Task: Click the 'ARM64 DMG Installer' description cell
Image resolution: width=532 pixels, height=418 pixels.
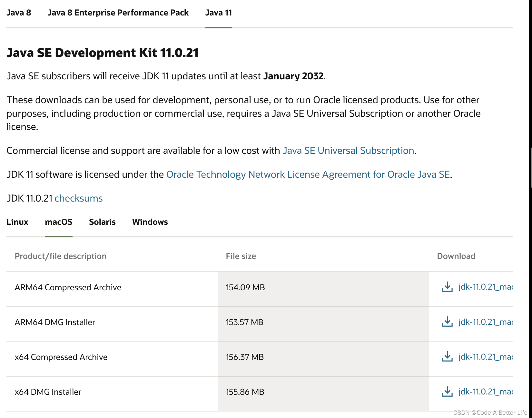Action: click(x=112, y=324)
